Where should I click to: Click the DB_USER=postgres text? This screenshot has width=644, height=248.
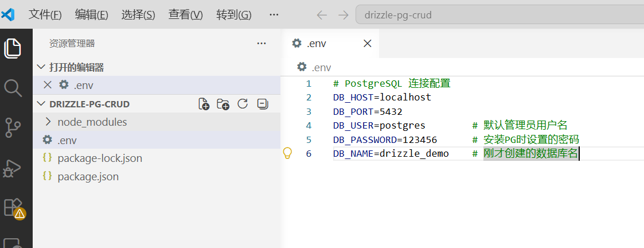click(379, 126)
